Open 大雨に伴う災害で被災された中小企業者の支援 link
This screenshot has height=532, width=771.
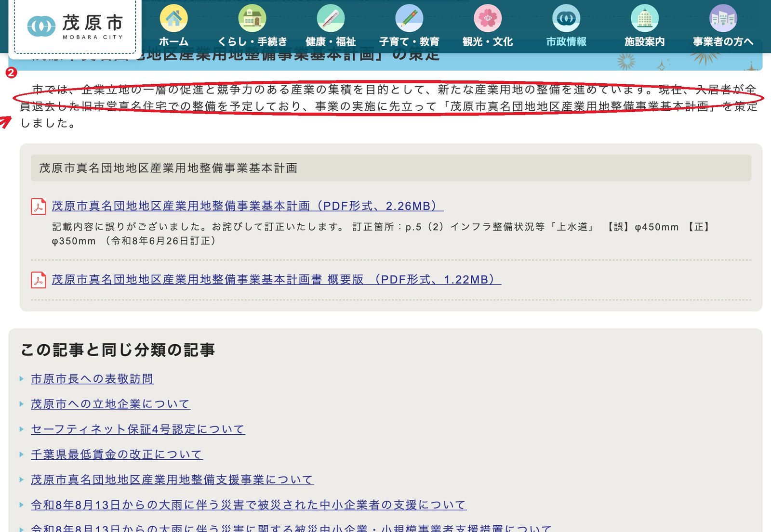click(x=249, y=505)
